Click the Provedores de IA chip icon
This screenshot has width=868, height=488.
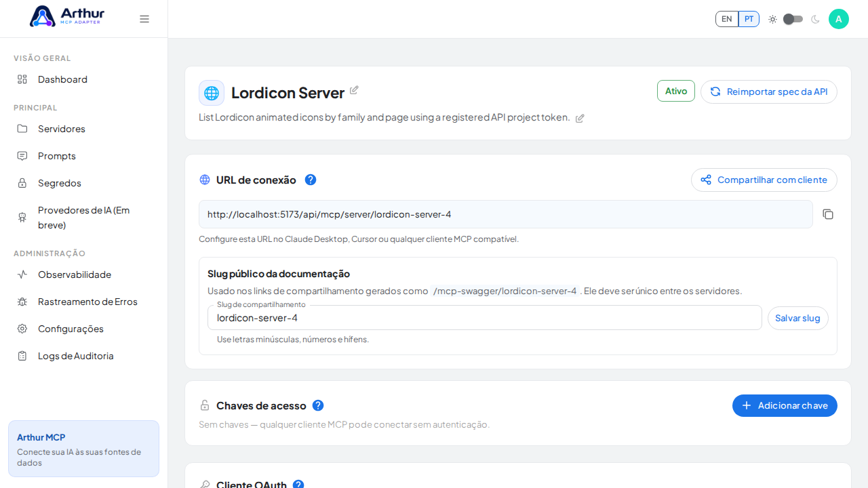point(22,218)
